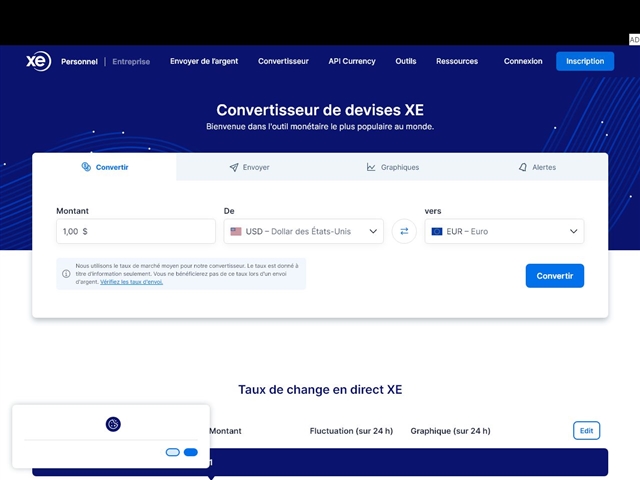Switch to the Convertir tab

point(104,167)
